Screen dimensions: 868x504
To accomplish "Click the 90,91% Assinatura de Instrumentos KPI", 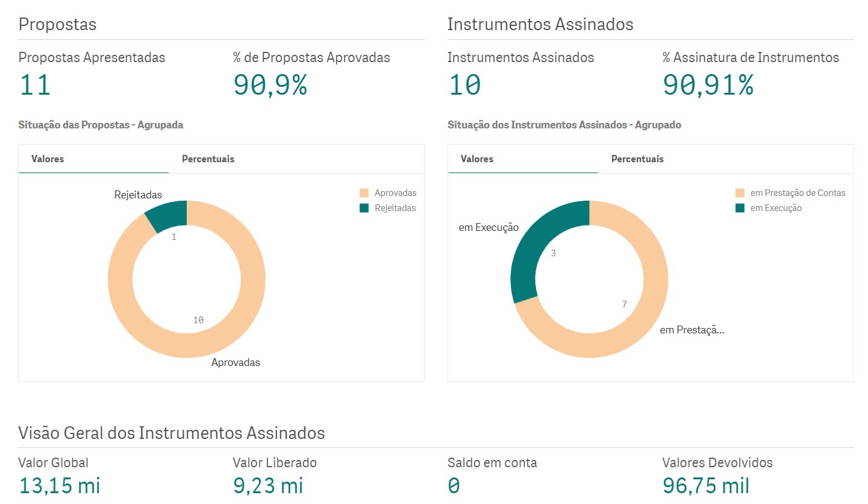I will point(708,85).
